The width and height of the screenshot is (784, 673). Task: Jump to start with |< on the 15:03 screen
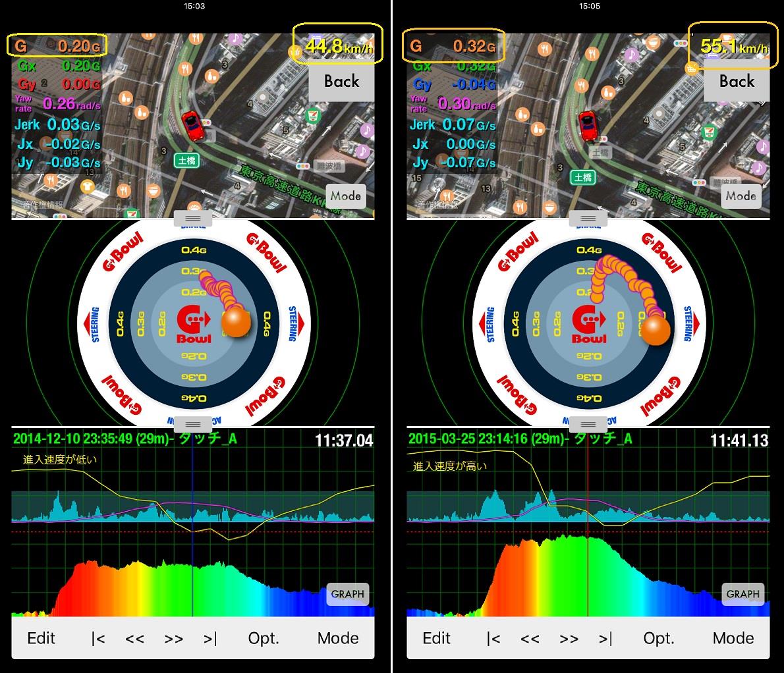pyautogui.click(x=98, y=639)
